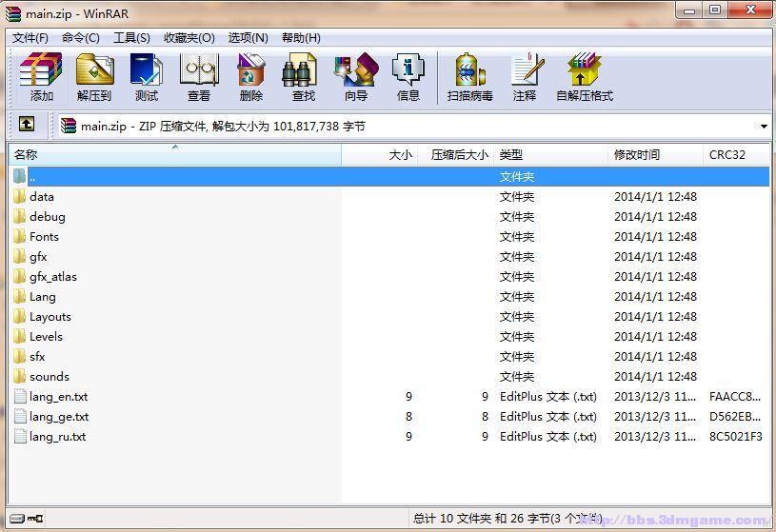Viewport: 776px width, 532px height.
Task: Open the Favorites (收藏夹) menu
Action: point(189,38)
